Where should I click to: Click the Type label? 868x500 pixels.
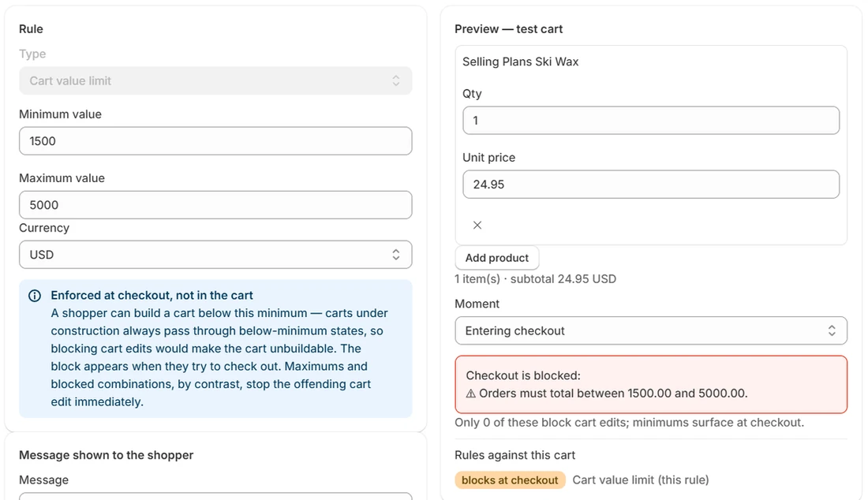32,54
